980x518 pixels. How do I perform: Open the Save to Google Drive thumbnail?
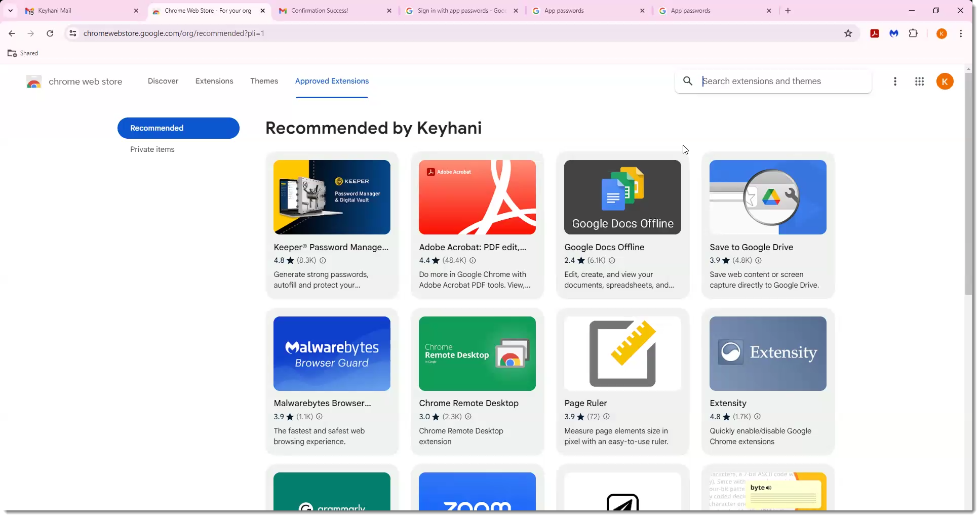click(768, 197)
